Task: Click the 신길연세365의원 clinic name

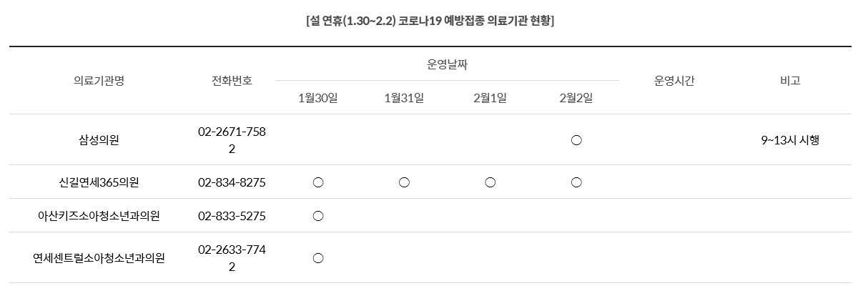Action: (99, 182)
